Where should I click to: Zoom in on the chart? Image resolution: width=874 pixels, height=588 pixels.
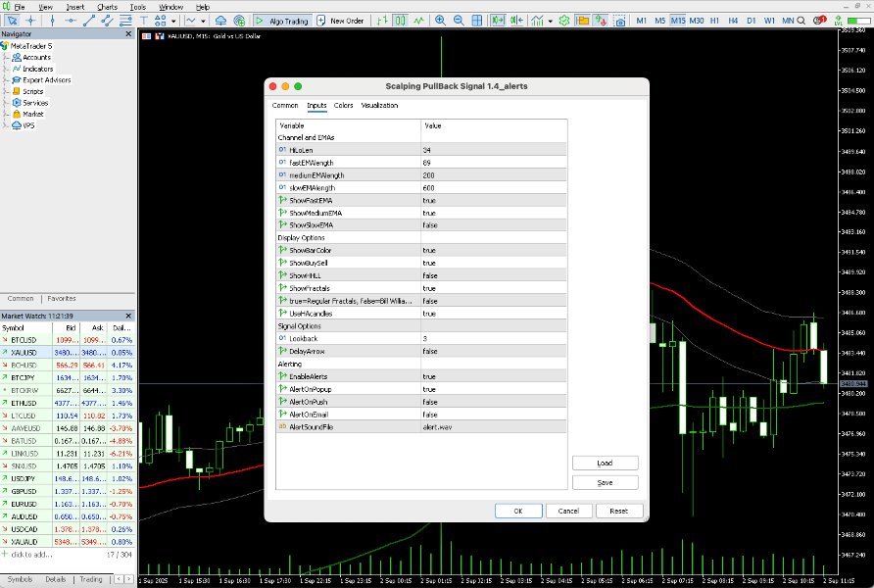[440, 21]
